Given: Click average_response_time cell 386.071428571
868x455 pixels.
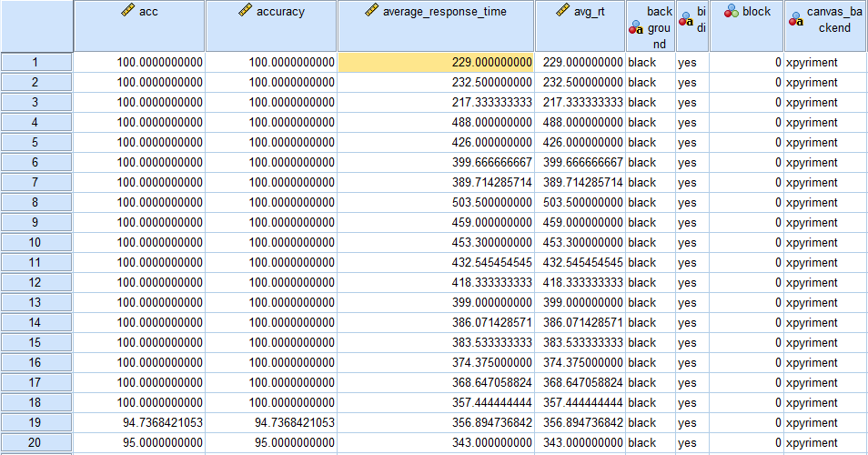Looking at the screenshot, I should 436,322.
